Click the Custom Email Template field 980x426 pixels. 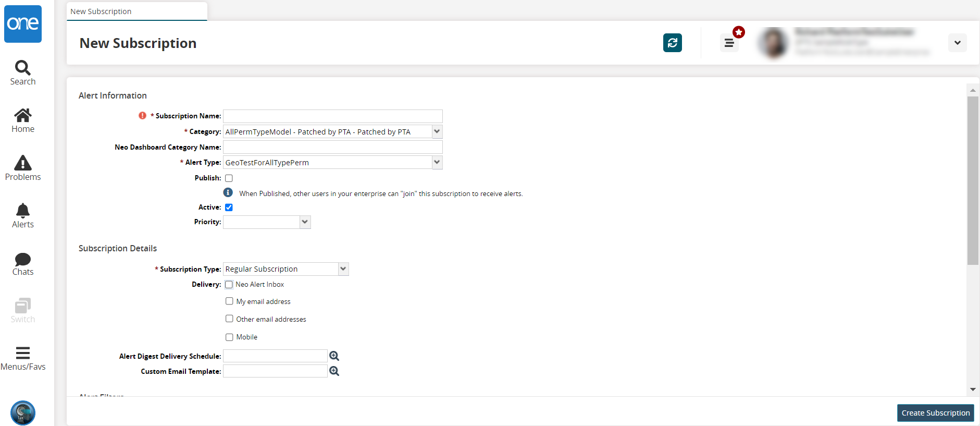tap(276, 371)
